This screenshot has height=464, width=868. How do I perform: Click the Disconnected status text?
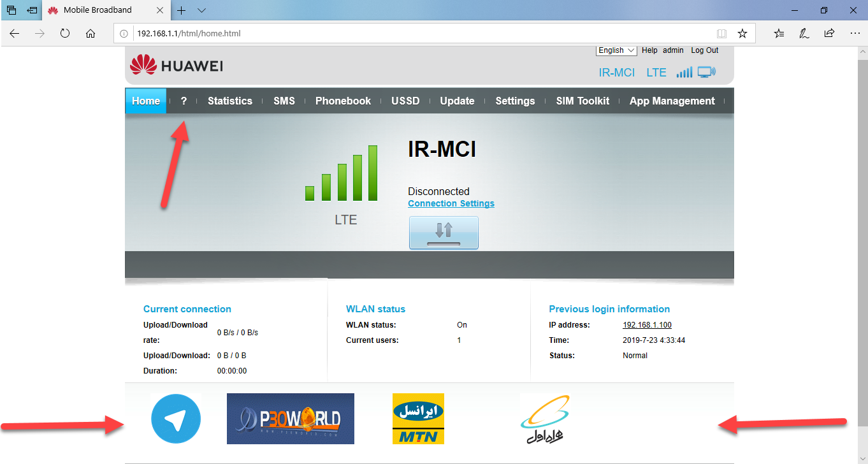coord(438,191)
